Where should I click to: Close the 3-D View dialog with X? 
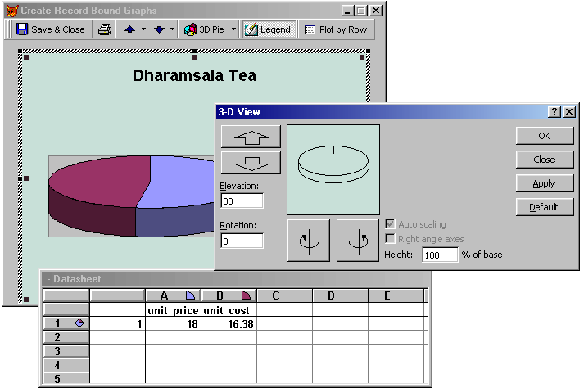569,111
